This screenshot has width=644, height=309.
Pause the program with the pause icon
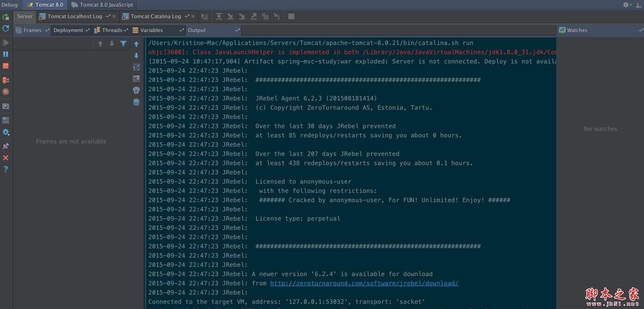tap(6, 54)
